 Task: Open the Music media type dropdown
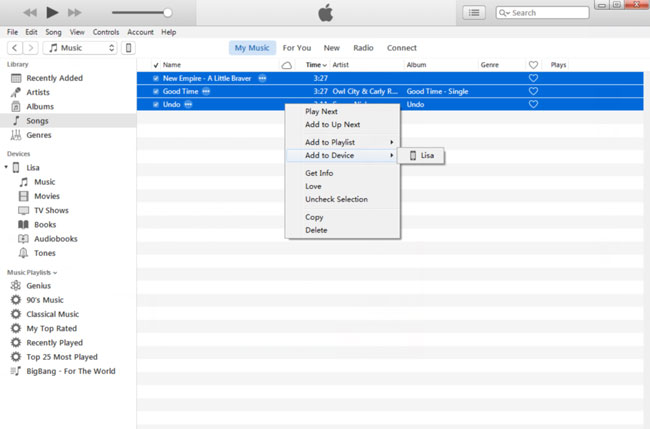coord(80,48)
